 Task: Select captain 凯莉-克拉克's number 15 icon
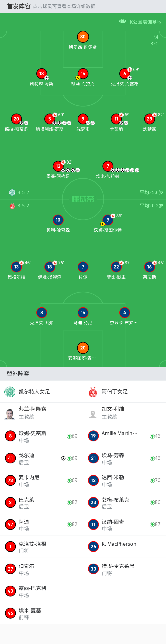[83, 74]
